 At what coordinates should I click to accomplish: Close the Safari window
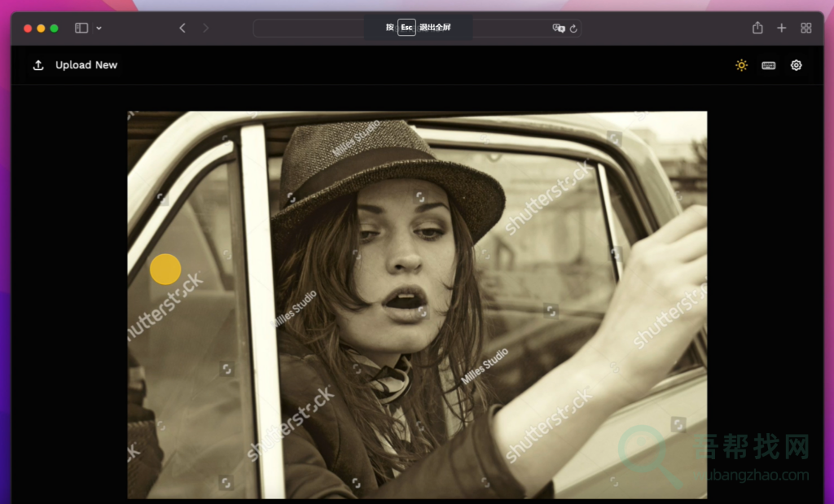(28, 28)
